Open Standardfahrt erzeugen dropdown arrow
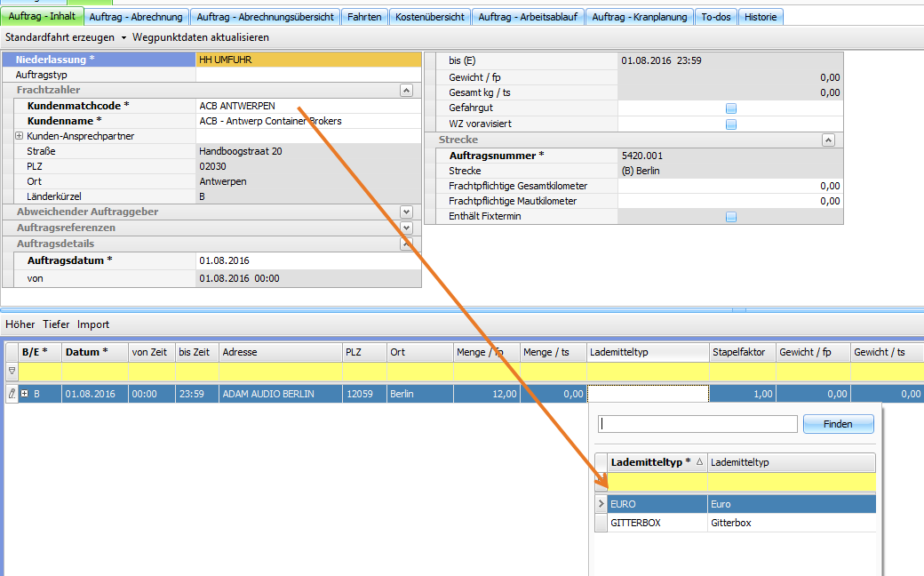 click(123, 38)
